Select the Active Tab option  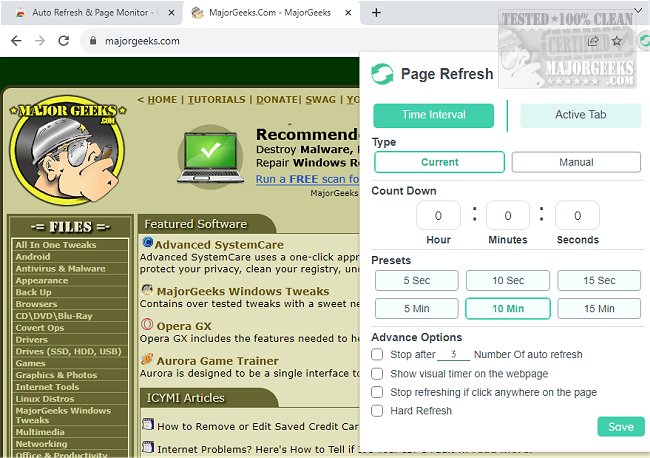click(580, 115)
